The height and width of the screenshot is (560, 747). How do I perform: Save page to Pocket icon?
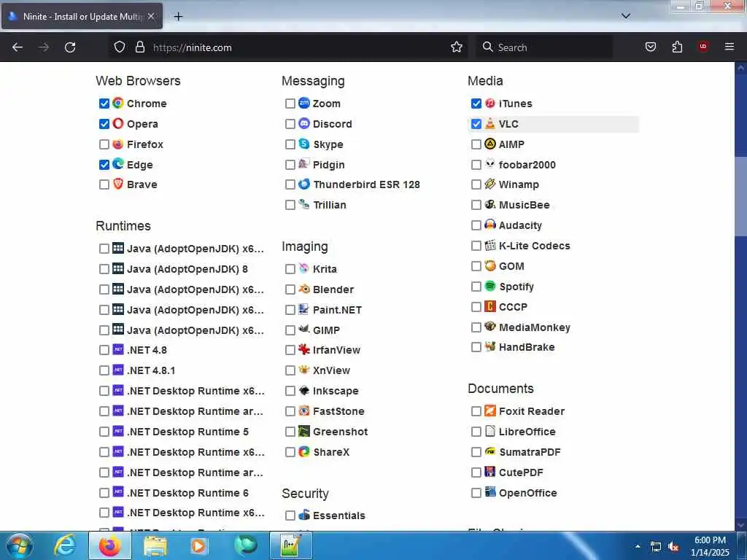point(650,47)
